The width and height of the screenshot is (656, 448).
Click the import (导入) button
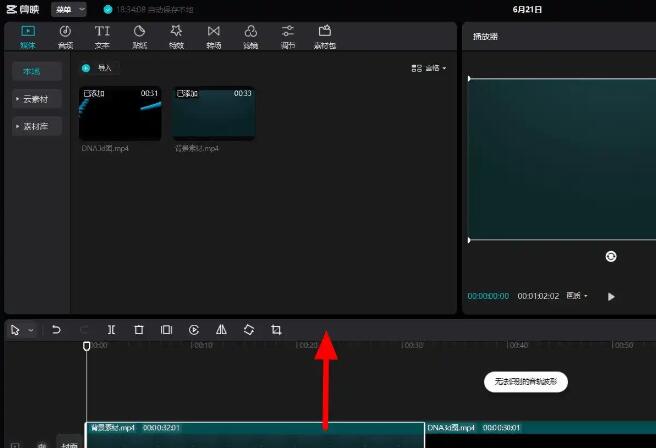[x=100, y=68]
